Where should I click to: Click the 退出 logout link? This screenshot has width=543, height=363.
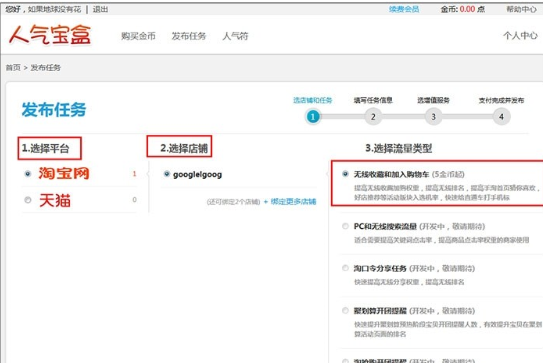pyautogui.click(x=100, y=9)
